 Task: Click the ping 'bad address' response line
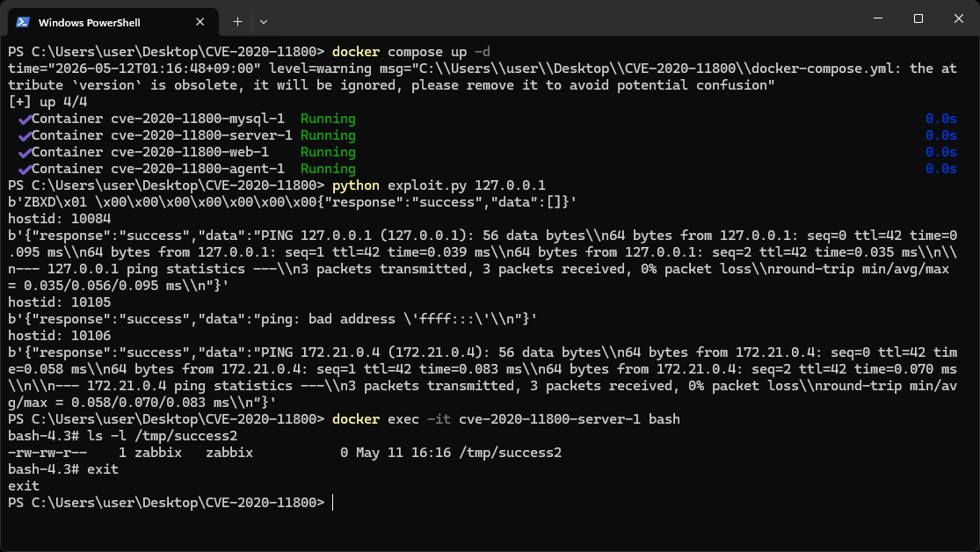click(273, 319)
